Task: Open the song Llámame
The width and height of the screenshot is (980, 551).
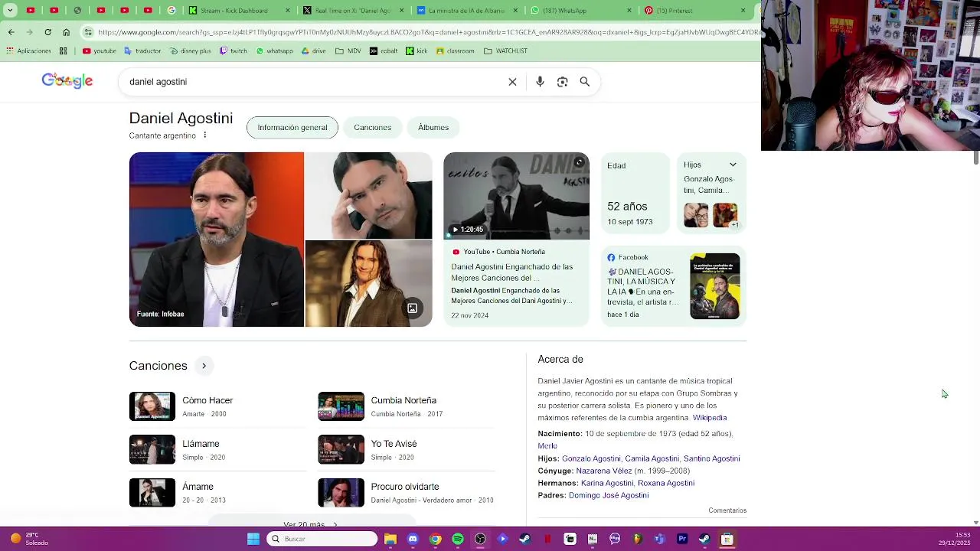Action: click(x=218, y=450)
